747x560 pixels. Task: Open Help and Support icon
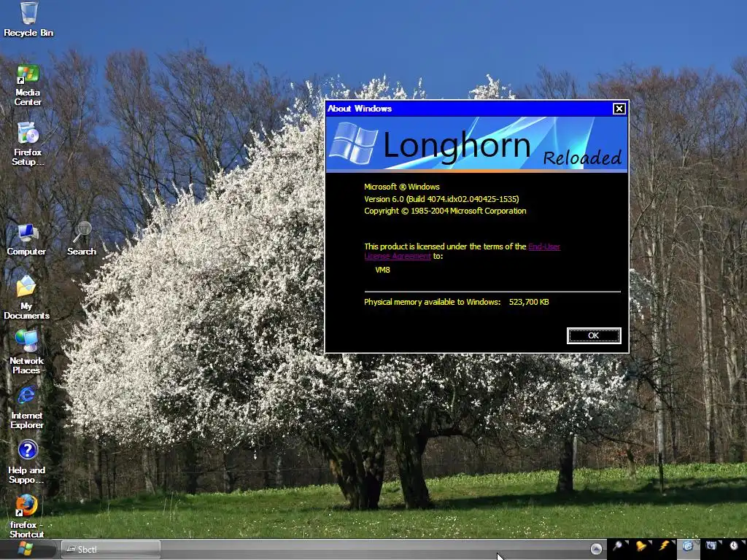click(x=27, y=462)
